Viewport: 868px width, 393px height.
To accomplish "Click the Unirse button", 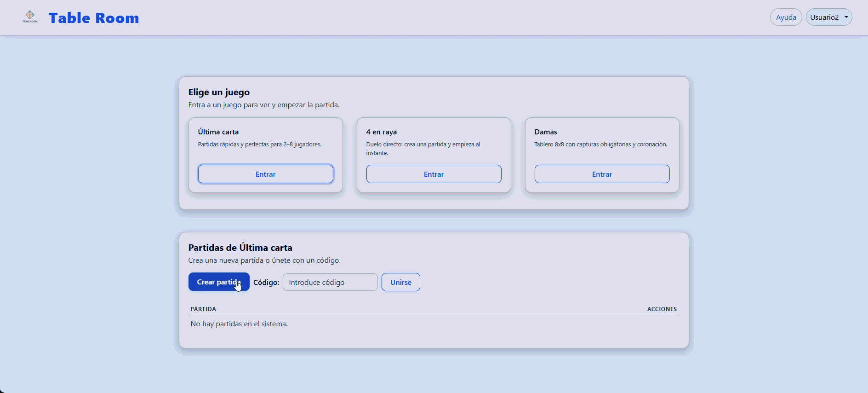I will 400,283.
